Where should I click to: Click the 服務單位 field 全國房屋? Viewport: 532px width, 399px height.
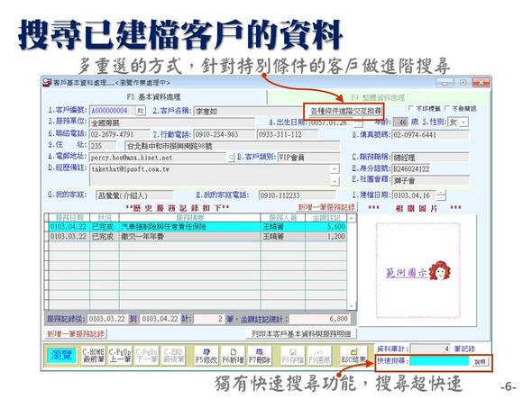172,122
